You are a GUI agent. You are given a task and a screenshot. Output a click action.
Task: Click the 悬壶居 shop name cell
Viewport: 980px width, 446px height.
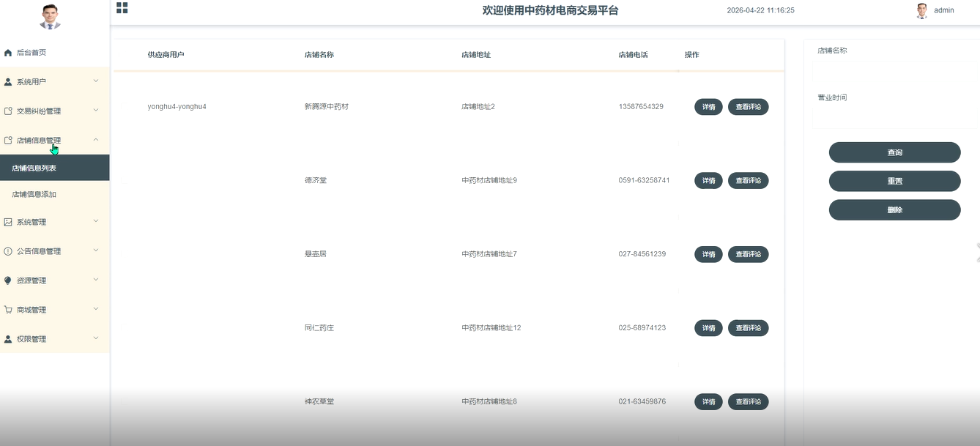pyautogui.click(x=316, y=254)
